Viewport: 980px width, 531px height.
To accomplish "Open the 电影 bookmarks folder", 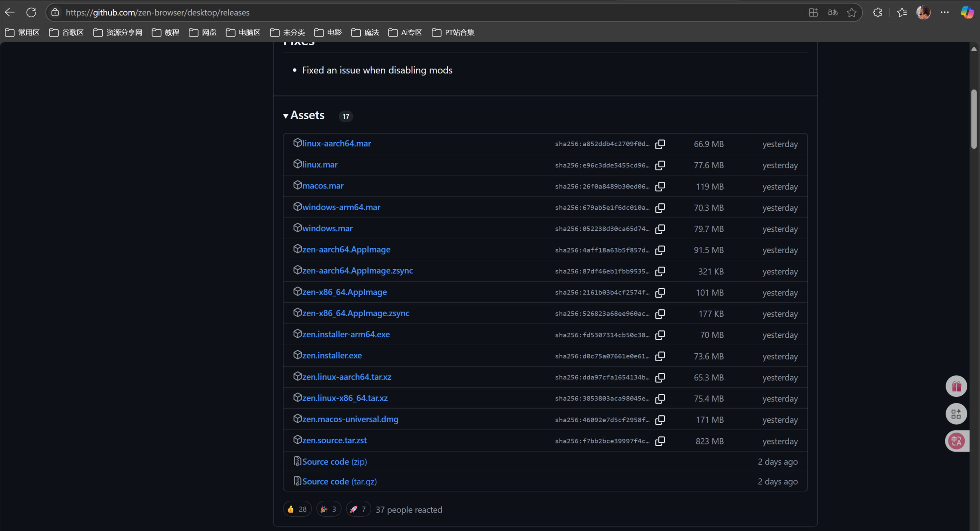I will 328,33.
